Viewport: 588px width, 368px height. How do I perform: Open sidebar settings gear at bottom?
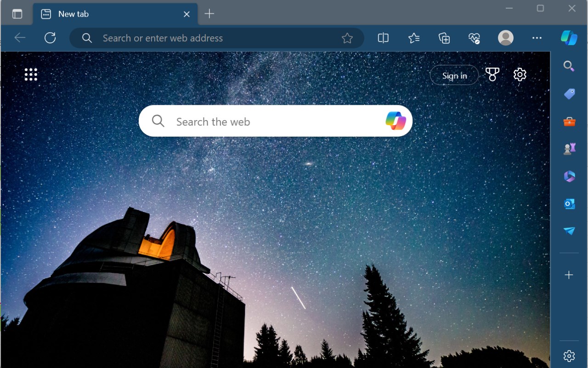point(569,356)
